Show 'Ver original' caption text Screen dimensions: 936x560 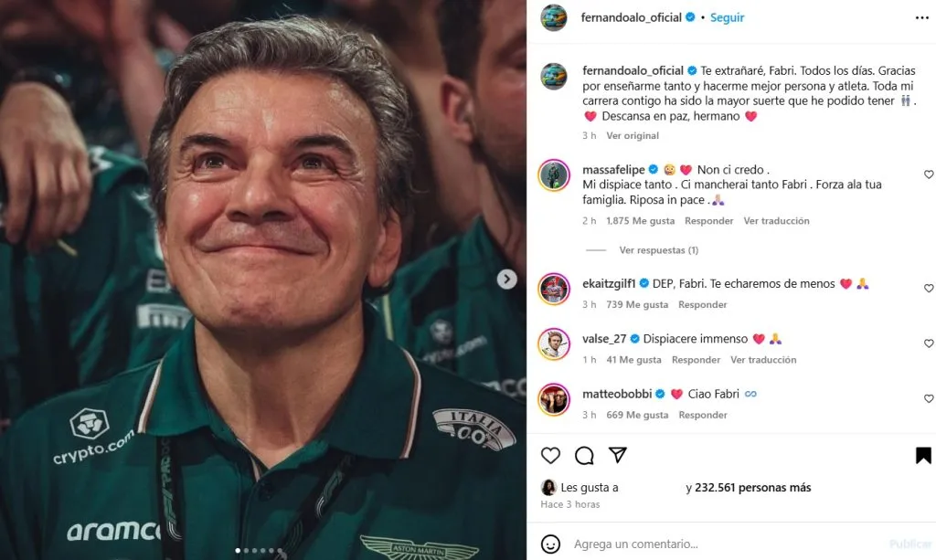633,135
